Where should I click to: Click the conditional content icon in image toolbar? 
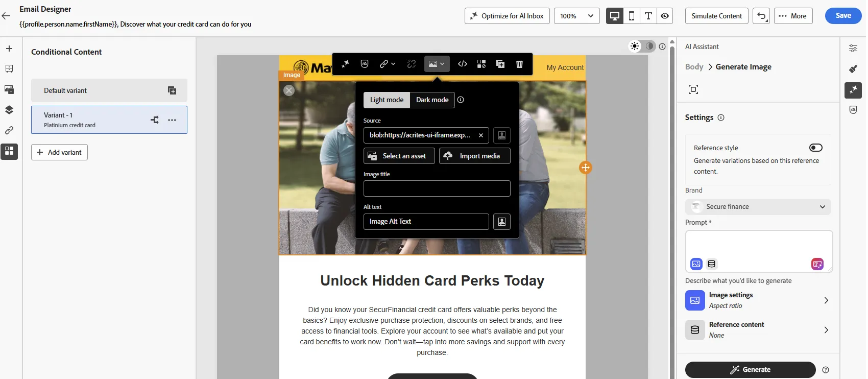coord(481,64)
